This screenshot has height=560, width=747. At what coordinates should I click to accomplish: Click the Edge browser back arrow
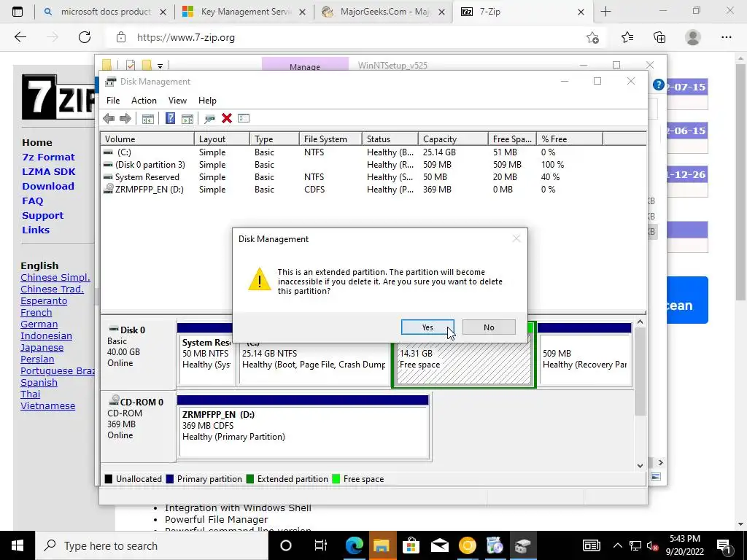point(20,37)
